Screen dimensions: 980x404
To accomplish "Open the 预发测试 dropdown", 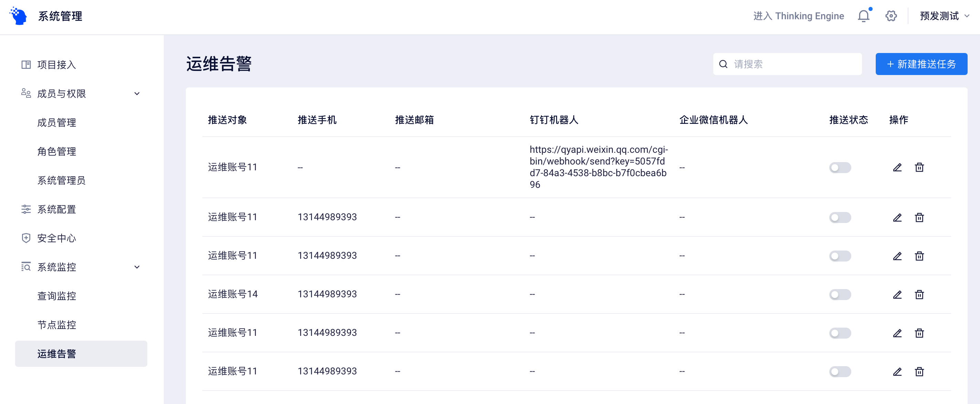I will (944, 16).
